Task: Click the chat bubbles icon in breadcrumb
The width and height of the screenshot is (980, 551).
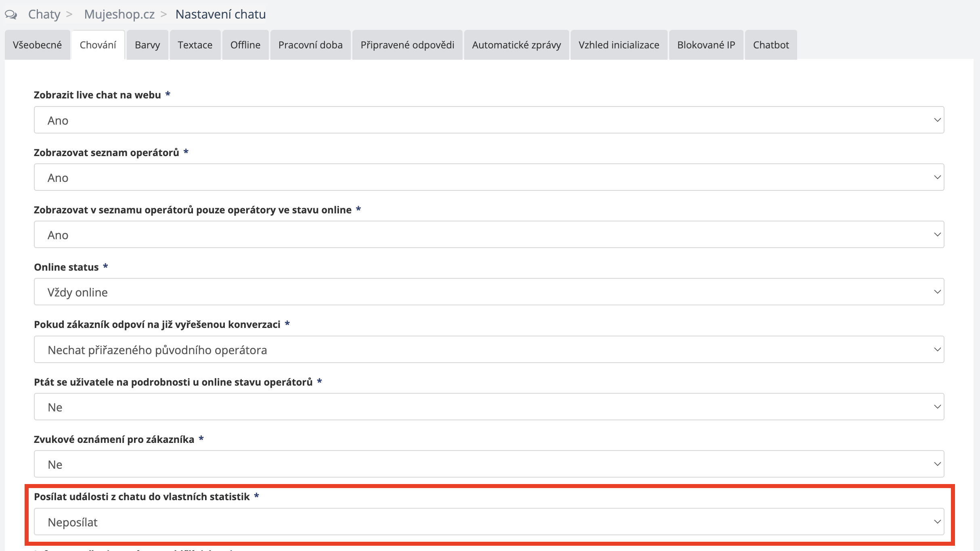Action: [x=11, y=15]
